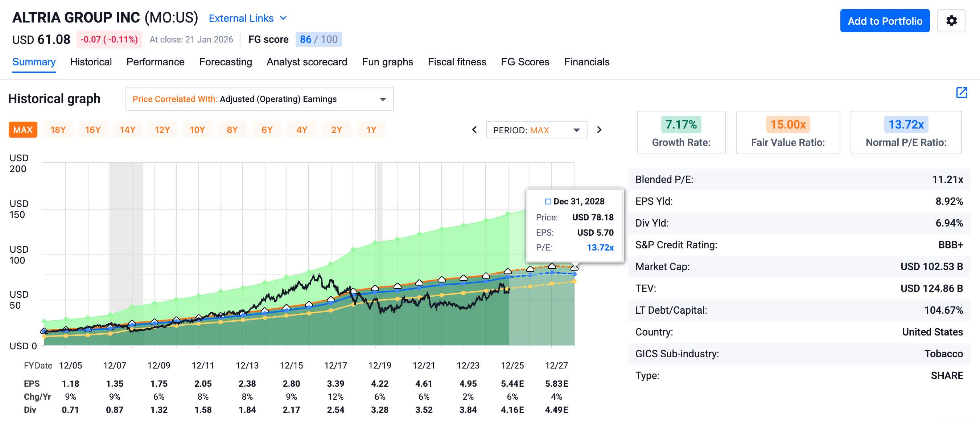
Task: Select 10Y time range
Action: (x=197, y=130)
